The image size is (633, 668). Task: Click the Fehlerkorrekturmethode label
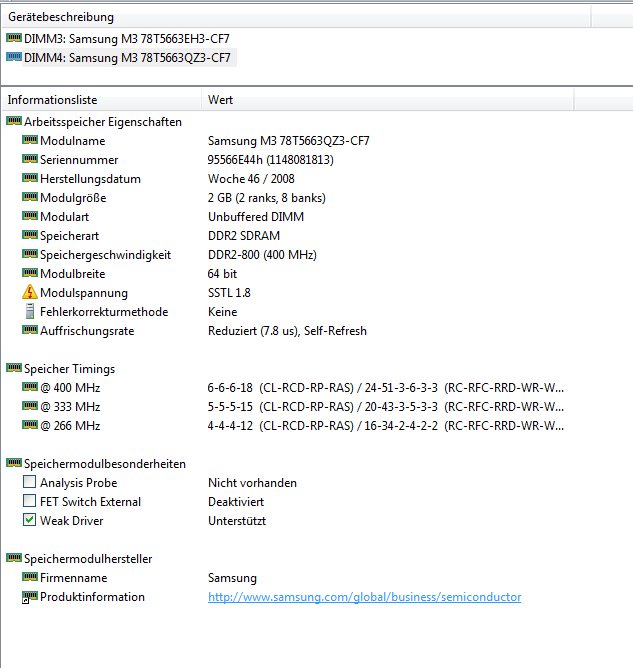104,312
